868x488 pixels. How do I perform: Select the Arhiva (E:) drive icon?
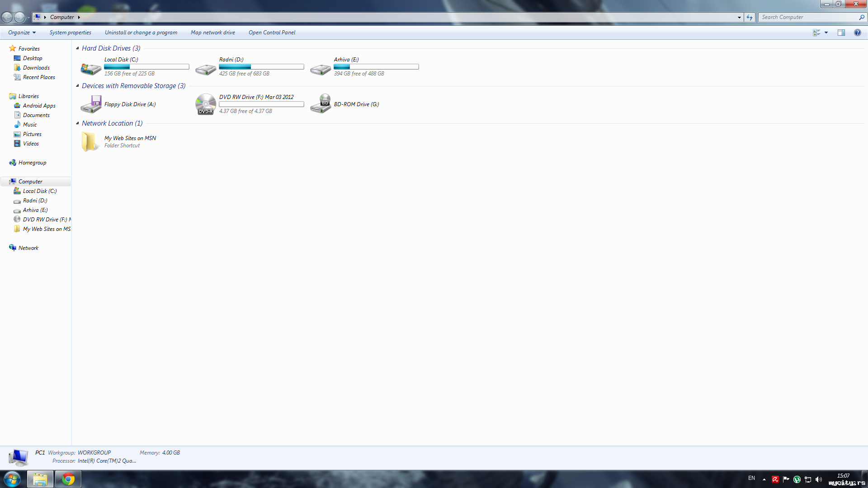click(x=321, y=68)
